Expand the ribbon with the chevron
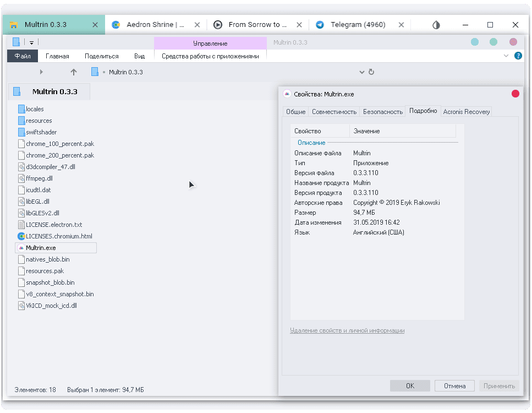Image resolution: width=532 pixels, height=413 pixels. coord(506,56)
